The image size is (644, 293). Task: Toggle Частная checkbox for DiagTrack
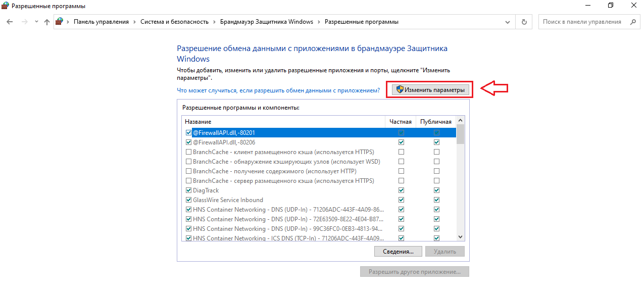pyautogui.click(x=402, y=190)
